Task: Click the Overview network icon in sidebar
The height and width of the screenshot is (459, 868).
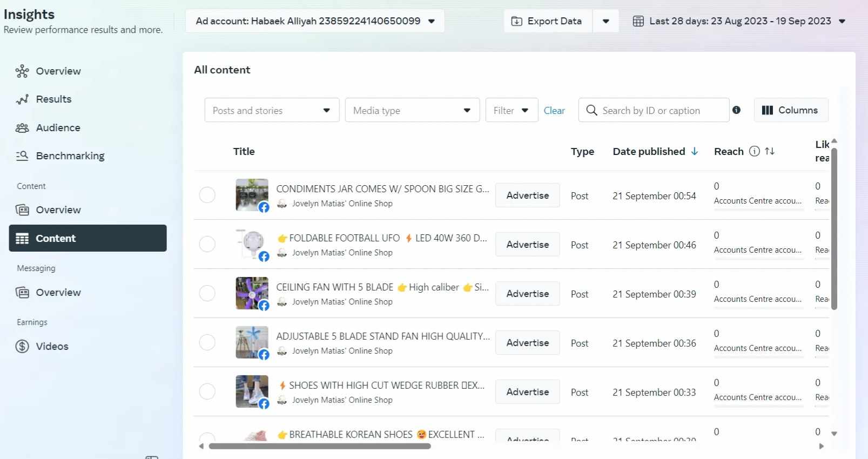Action: coord(22,71)
